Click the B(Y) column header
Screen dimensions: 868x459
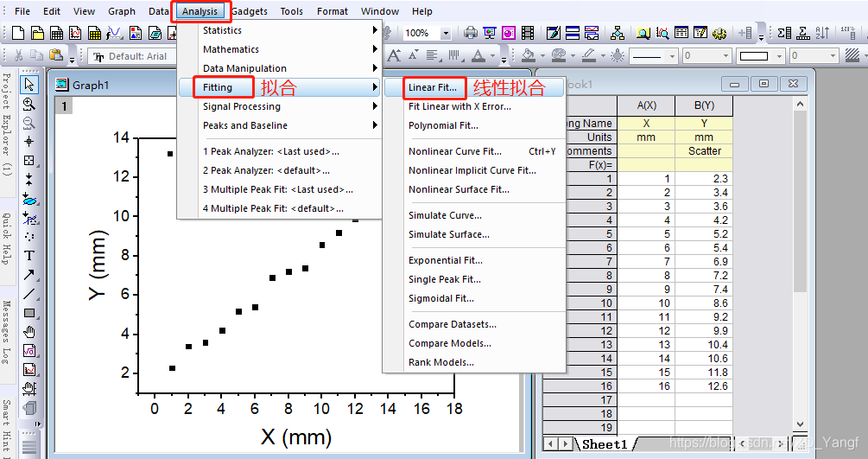click(704, 105)
